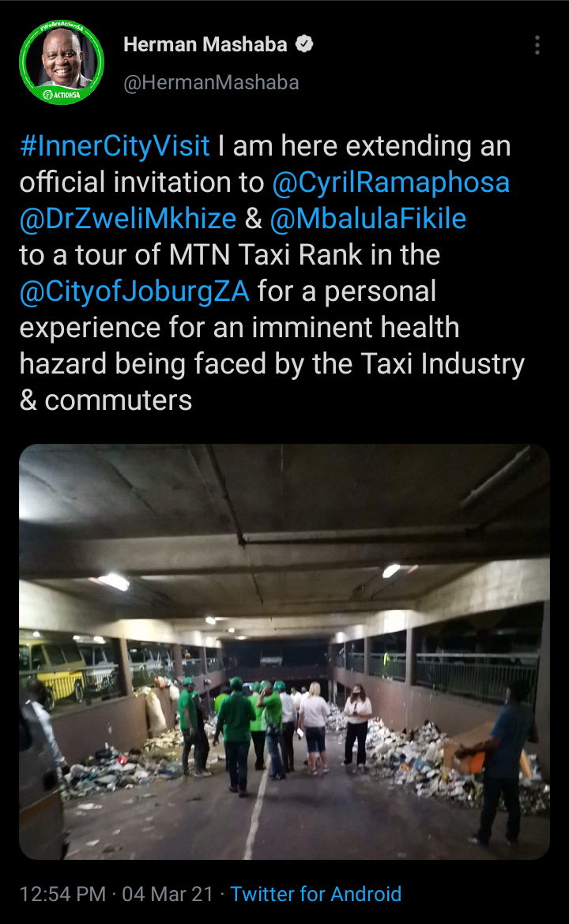This screenshot has height=924, width=569.
Task: Open the @CityofJoburgZA mention
Action: click(x=134, y=291)
